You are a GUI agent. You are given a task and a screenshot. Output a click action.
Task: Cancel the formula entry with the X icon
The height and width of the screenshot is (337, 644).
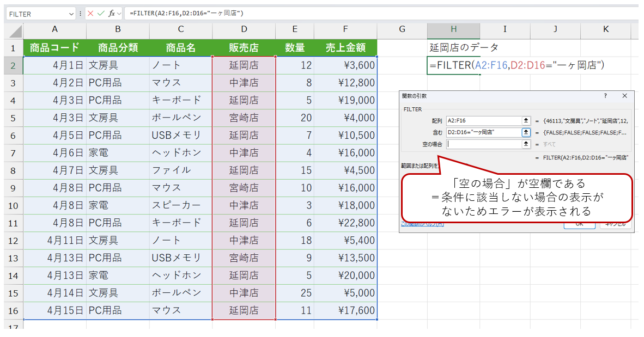pos(90,14)
